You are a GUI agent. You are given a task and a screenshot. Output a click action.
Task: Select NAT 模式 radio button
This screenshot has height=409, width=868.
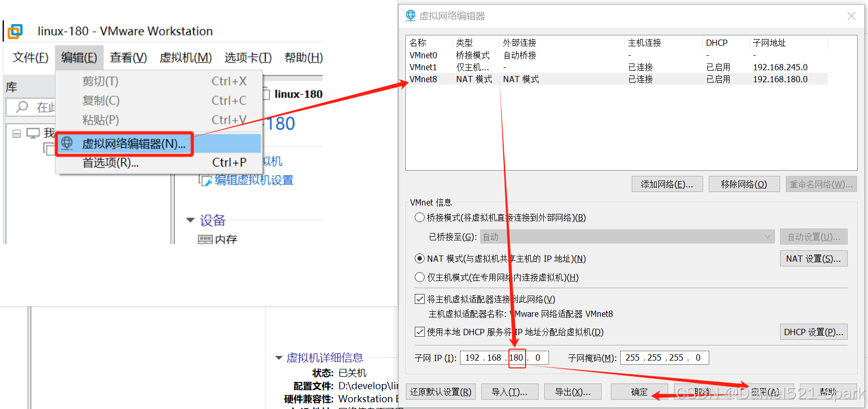pos(419,259)
